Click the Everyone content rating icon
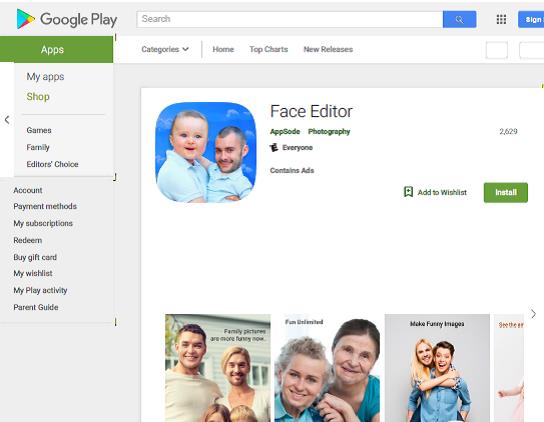This screenshot has width=544, height=422. pyautogui.click(x=274, y=147)
